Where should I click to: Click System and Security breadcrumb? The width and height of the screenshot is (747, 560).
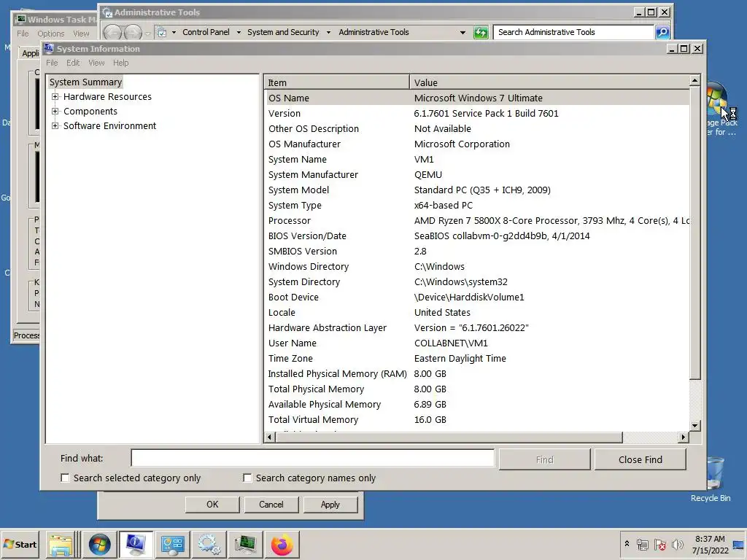[283, 32]
